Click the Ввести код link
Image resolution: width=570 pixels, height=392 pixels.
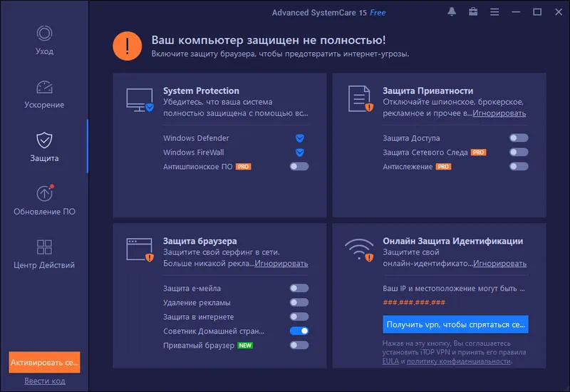[x=45, y=381]
